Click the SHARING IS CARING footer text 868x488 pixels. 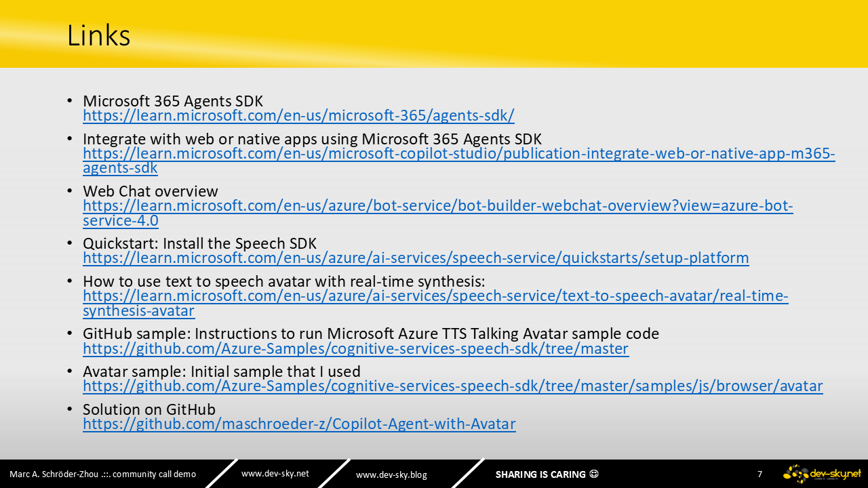coord(540,474)
